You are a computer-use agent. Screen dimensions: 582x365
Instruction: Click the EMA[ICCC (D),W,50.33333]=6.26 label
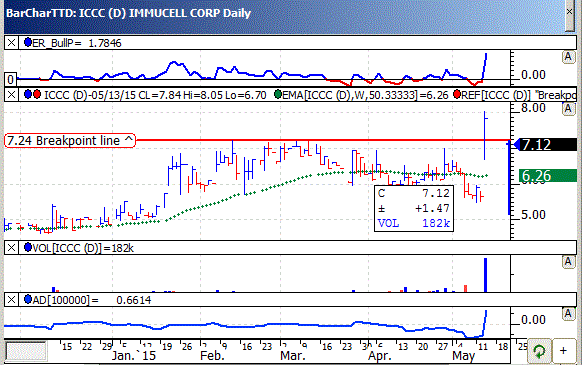point(365,95)
